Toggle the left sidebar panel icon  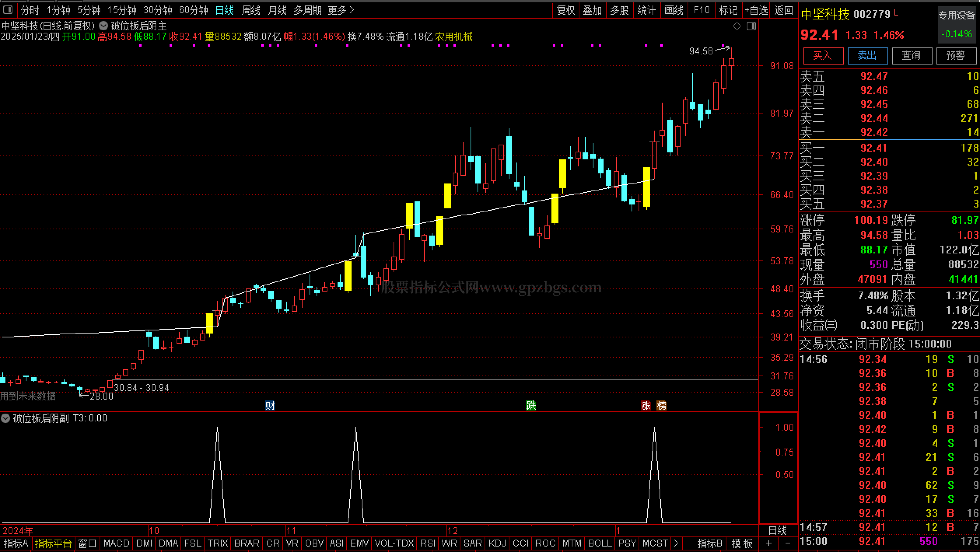(x=7, y=10)
